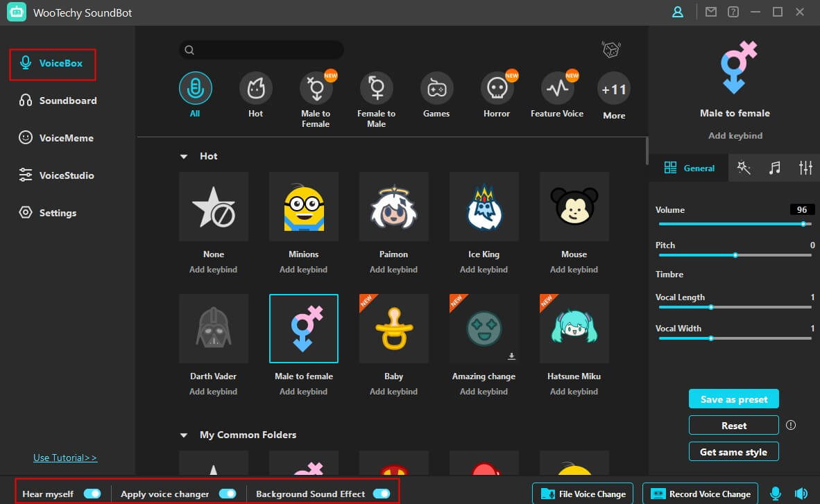Click the Save as preset button
Viewport: 820px width, 504px height.
733,399
